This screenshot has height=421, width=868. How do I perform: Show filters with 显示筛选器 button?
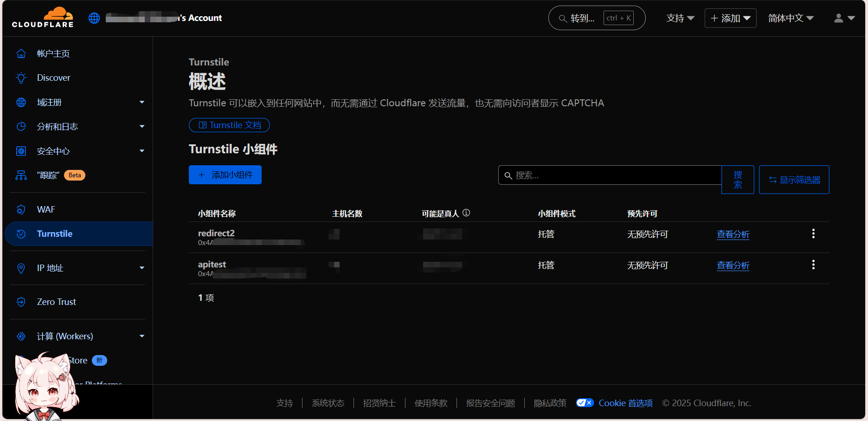(794, 180)
